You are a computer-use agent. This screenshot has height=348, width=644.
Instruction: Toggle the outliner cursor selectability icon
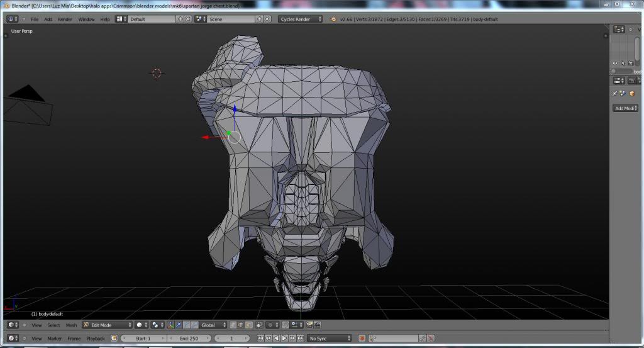[x=623, y=64]
